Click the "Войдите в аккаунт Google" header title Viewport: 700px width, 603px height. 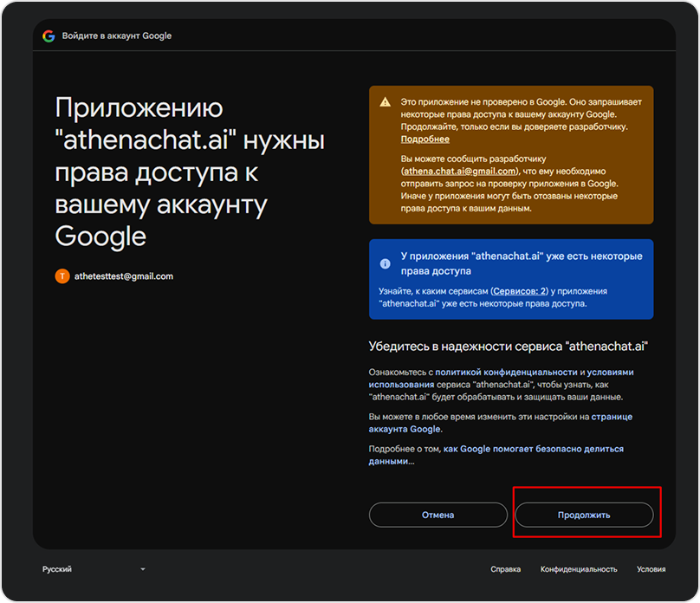117,36
